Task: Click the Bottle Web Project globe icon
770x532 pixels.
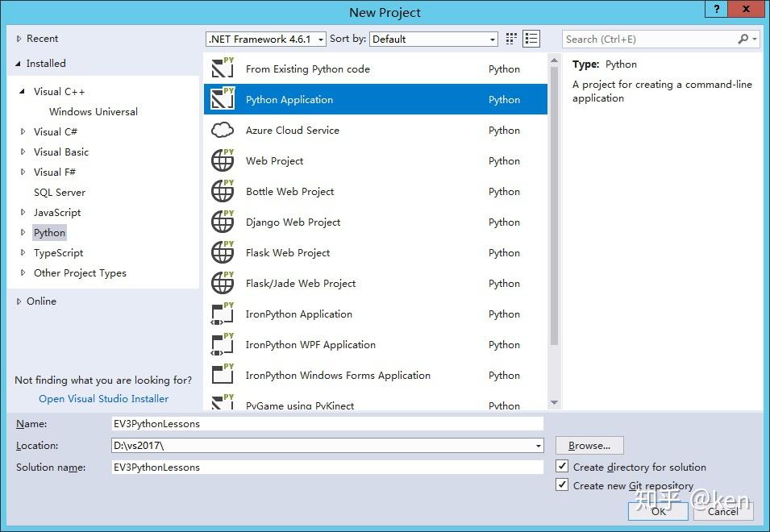Action: tap(223, 191)
